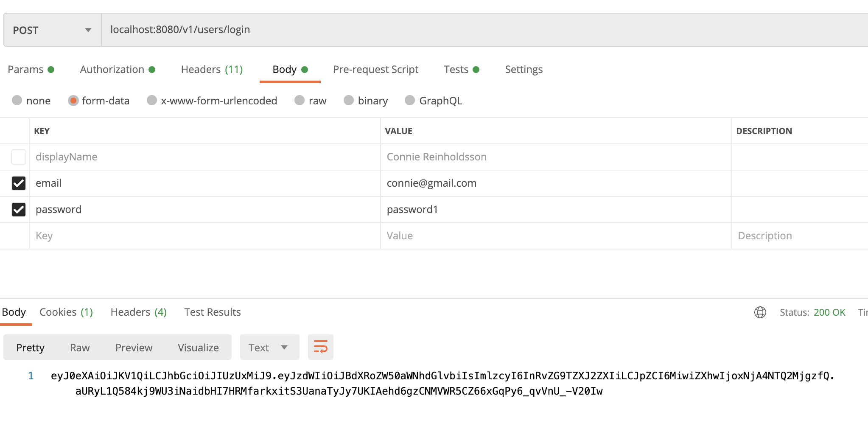
Task: Open the Tests tab
Action: 456,69
